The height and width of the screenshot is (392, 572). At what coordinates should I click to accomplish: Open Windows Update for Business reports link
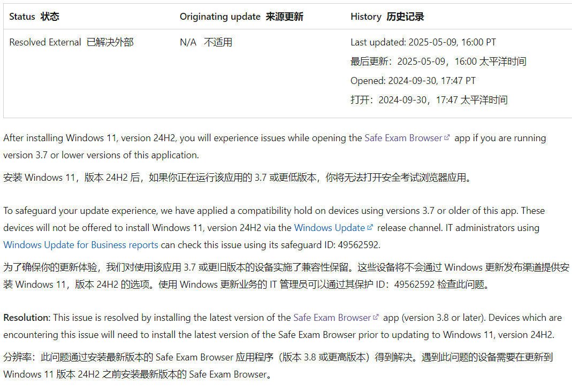pos(81,245)
